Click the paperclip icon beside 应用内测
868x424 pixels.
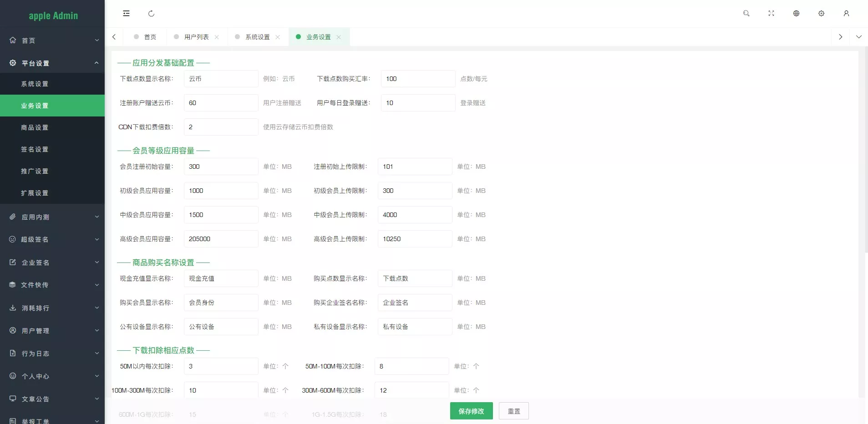pyautogui.click(x=13, y=217)
